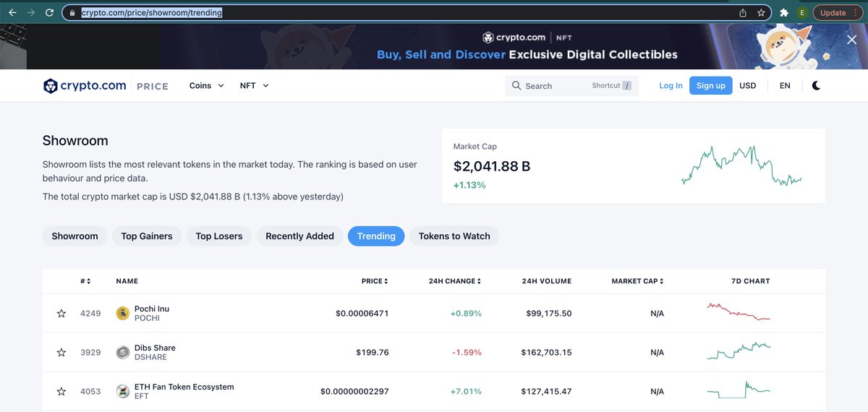Screen dimensions: 868x412
Task: Open the PRICE section link
Action: click(x=153, y=86)
